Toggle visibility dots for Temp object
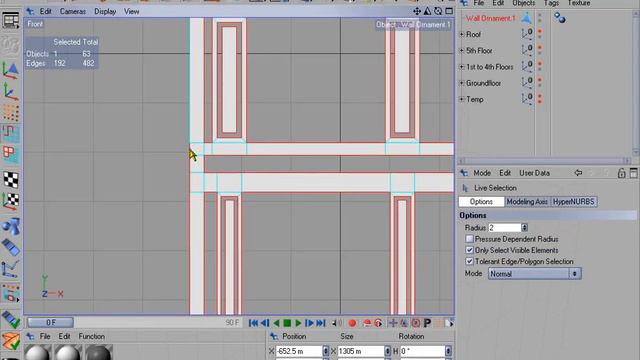This screenshot has height=360, width=640. coord(540,99)
